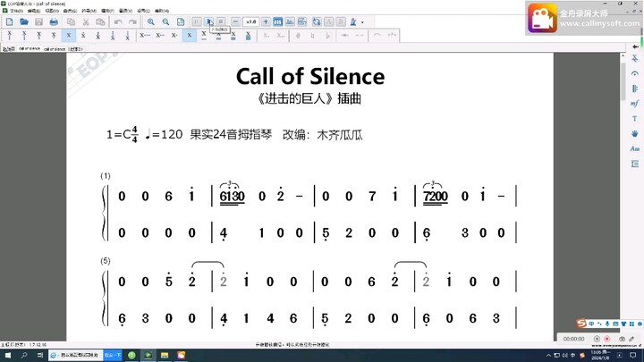Switch to the 'call of silence' tab
Image resolution: width=644 pixels, height=362 pixels.
(x=30, y=48)
